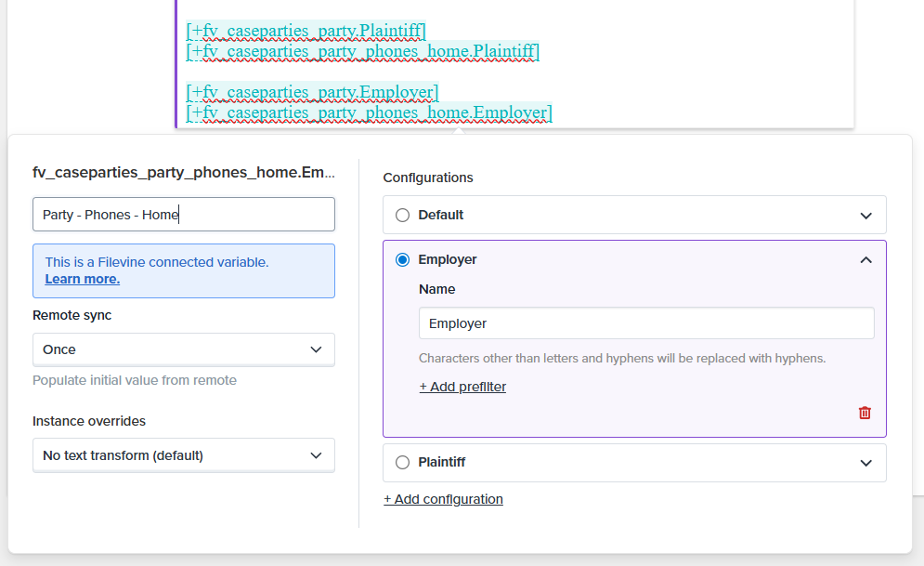Expand the Default configuration chevron

pos(865,216)
